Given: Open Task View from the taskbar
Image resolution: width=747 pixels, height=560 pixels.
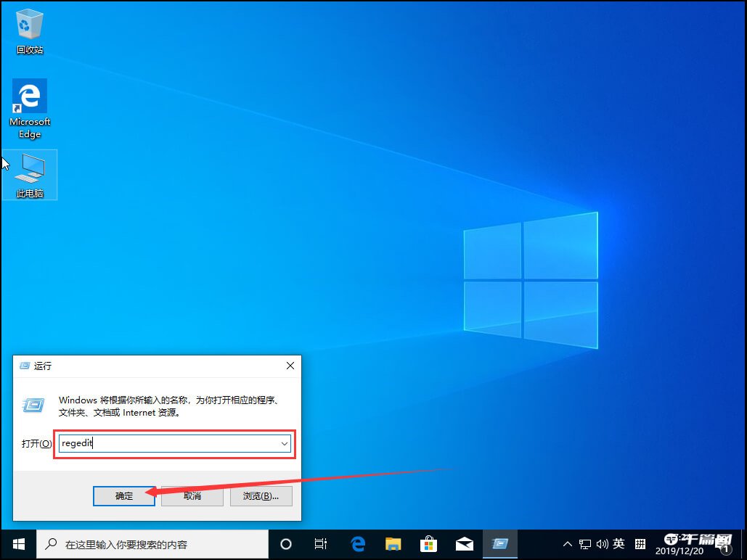Looking at the screenshot, I should tap(321, 543).
